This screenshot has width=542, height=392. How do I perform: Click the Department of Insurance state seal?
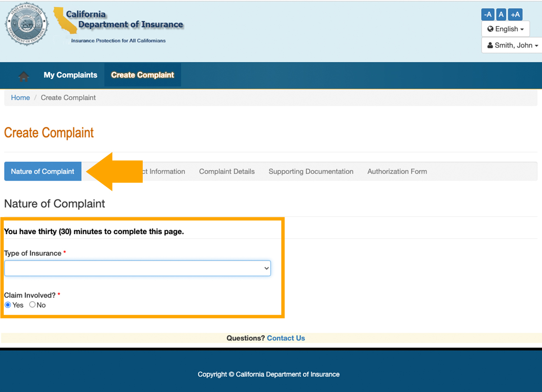pos(26,25)
